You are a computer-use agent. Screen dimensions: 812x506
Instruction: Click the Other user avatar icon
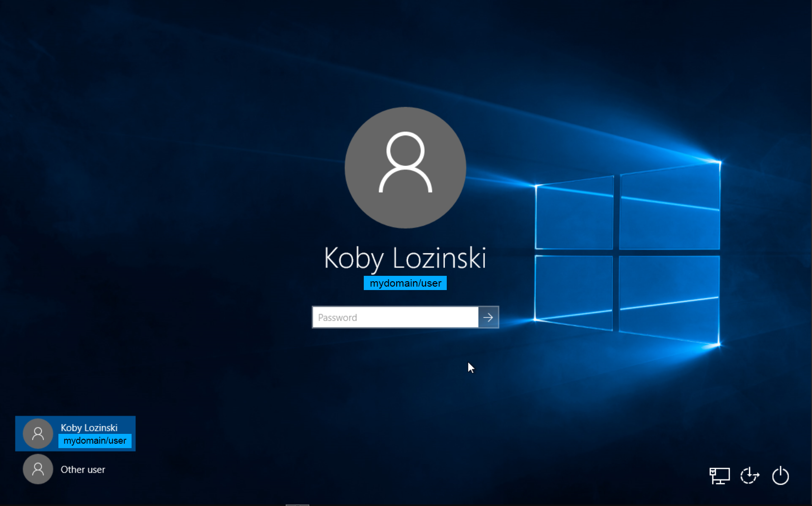coord(38,469)
